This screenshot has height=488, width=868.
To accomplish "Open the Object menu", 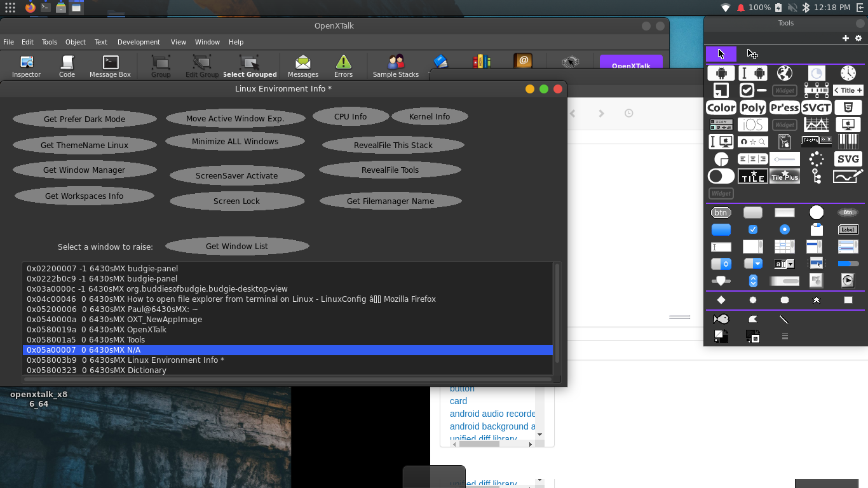I will coord(75,42).
